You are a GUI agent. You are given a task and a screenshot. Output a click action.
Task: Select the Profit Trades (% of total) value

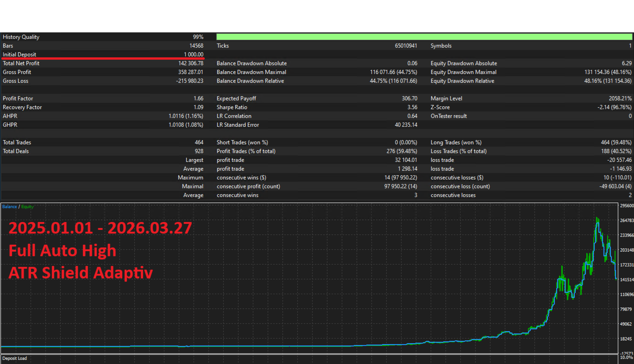402,151
